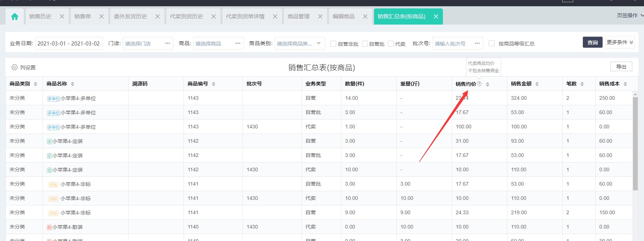Sort by 商品类别 column arrows
The width and height of the screenshot is (644, 241).
36,84
